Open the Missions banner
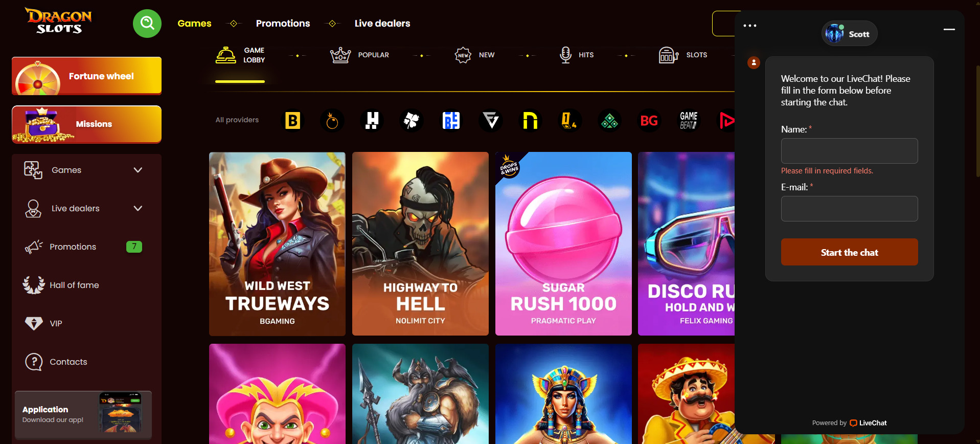 [86, 124]
